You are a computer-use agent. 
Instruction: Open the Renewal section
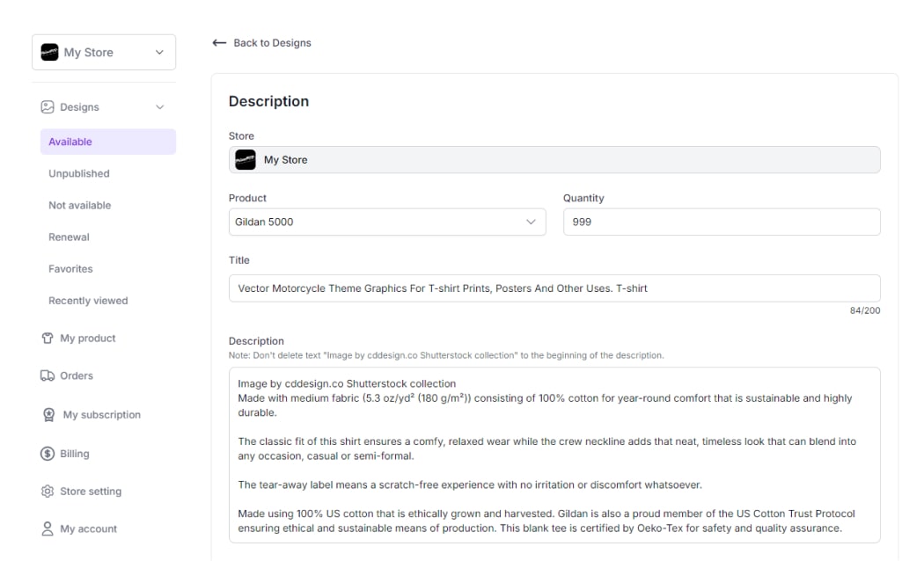(x=69, y=237)
